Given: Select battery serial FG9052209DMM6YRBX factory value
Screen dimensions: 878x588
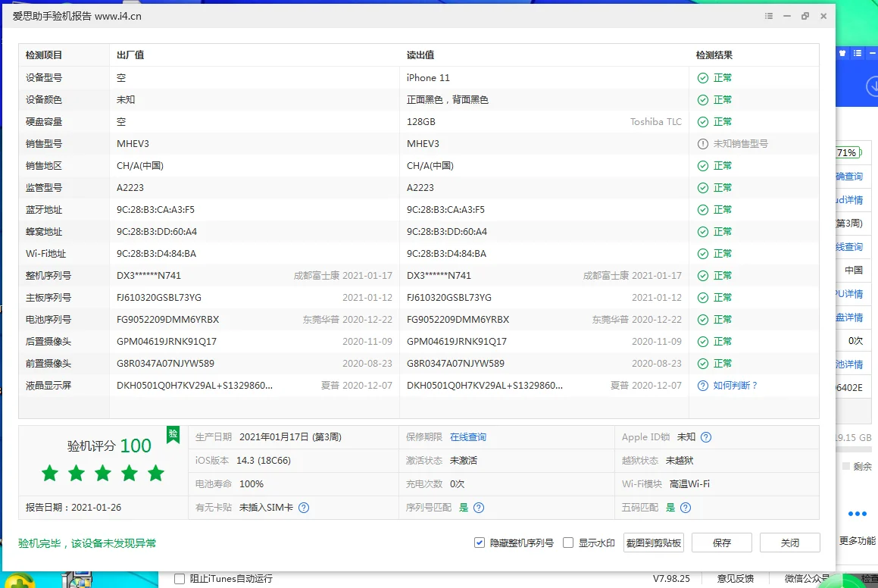Looking at the screenshot, I should (167, 320).
